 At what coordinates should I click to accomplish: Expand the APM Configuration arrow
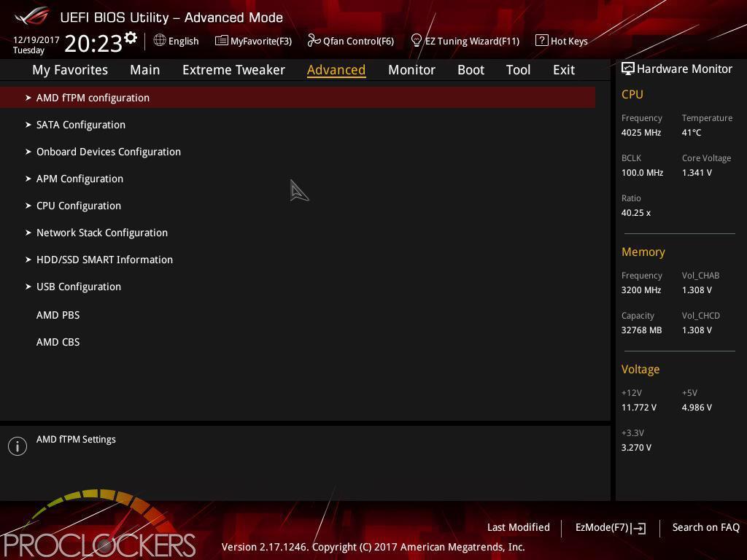pyautogui.click(x=28, y=179)
